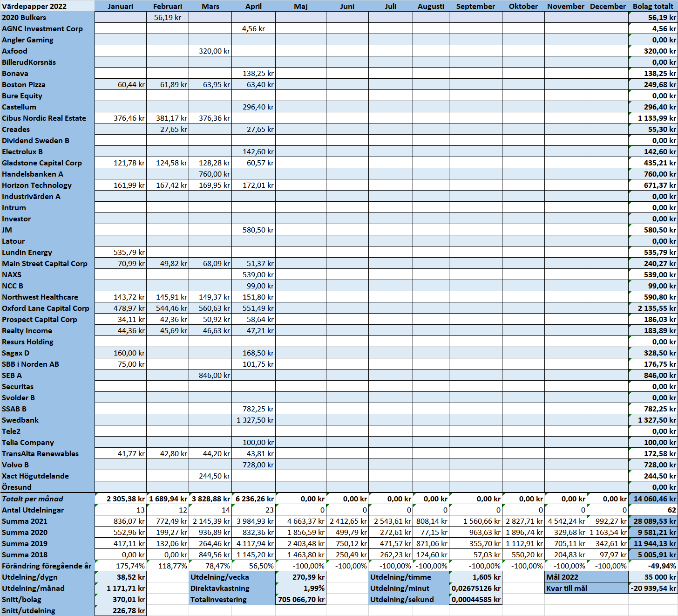
Task: Select Utdelning/minut value 0,02675126 kr
Action: [476, 588]
